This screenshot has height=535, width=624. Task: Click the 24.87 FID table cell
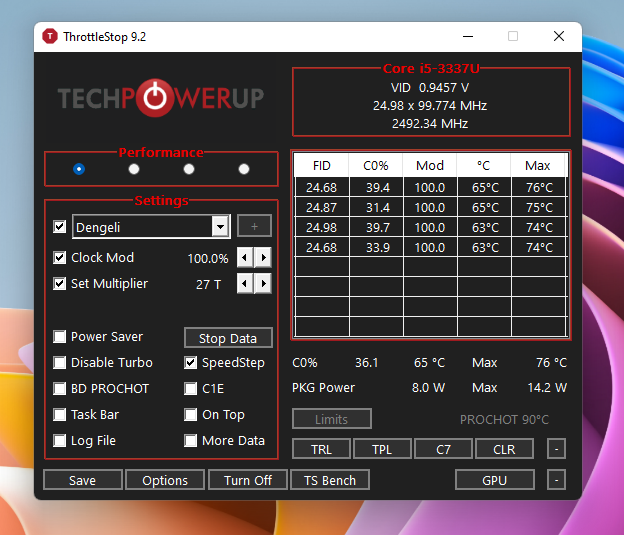pos(322,207)
